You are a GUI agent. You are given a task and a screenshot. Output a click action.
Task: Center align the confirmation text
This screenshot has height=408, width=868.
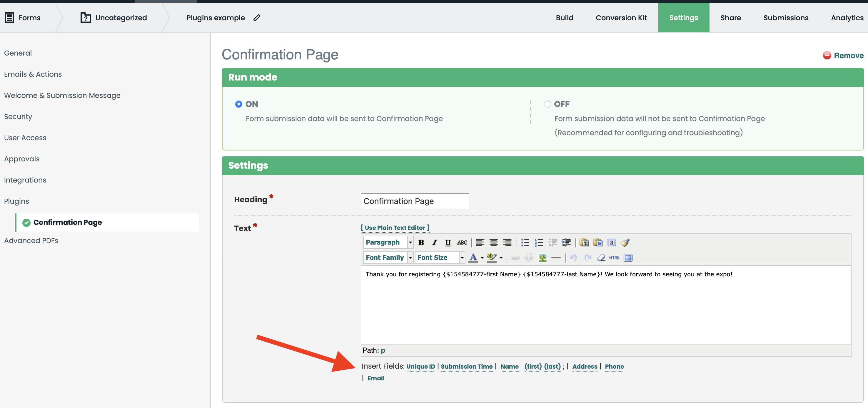[494, 243]
